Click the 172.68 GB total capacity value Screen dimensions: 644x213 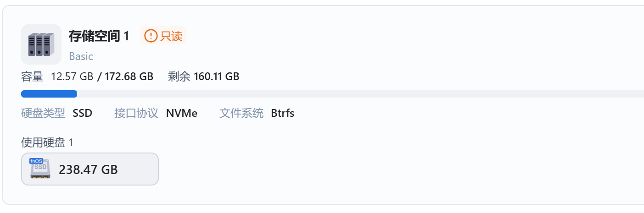(129, 76)
